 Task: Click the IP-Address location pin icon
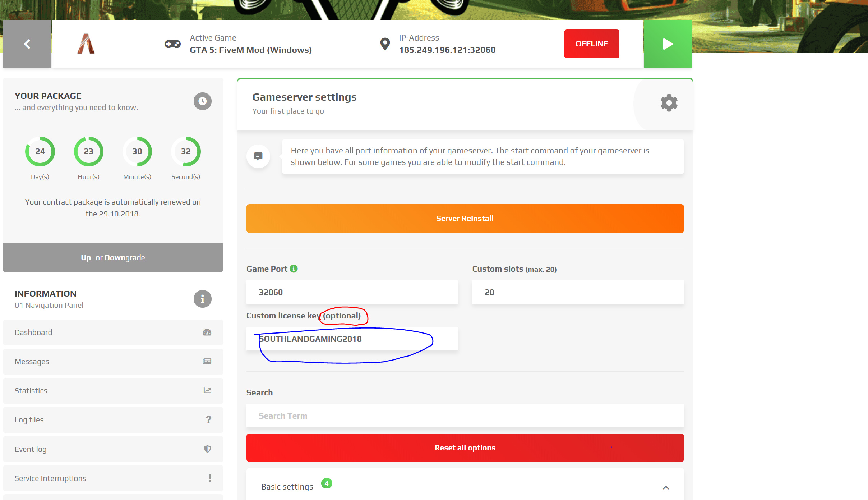[x=385, y=44]
